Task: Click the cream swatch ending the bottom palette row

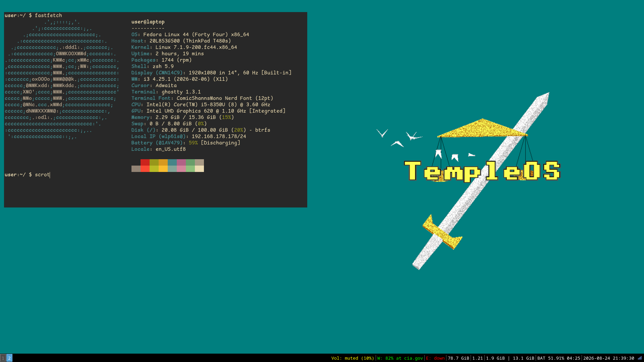Action: coord(199,169)
